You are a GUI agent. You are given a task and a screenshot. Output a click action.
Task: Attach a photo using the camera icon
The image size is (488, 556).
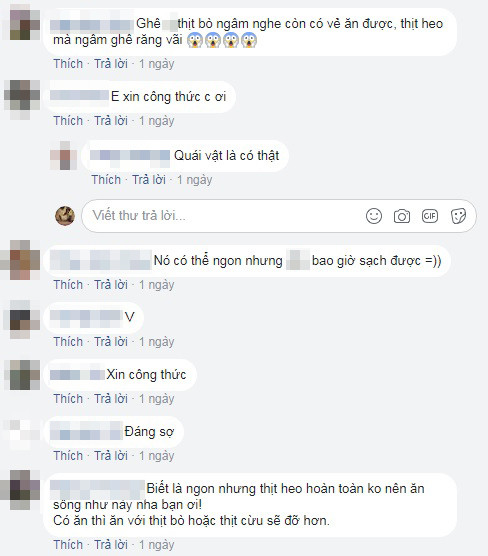[402, 216]
